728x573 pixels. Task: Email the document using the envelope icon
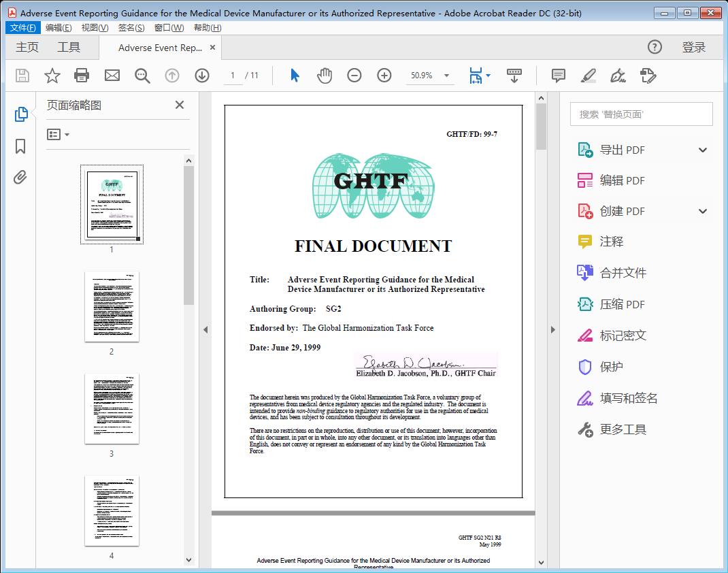[x=112, y=76]
